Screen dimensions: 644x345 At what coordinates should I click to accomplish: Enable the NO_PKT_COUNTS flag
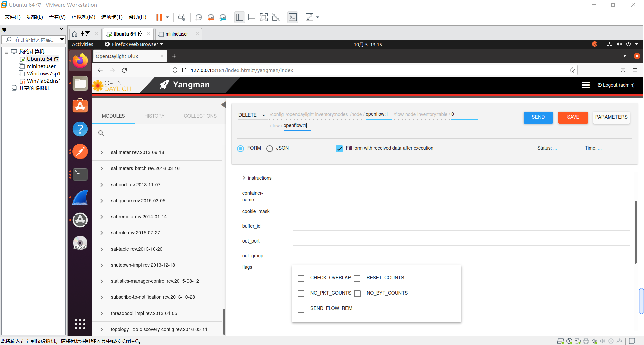pyautogui.click(x=301, y=293)
